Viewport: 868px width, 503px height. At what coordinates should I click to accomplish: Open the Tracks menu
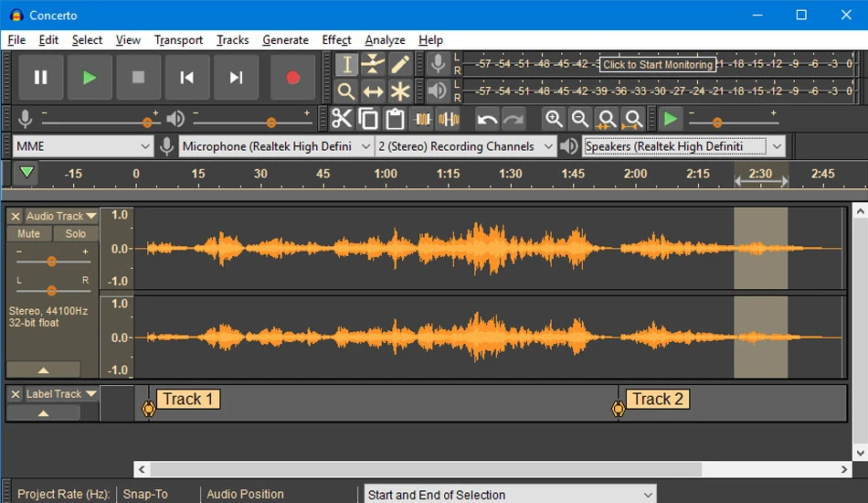pos(232,40)
